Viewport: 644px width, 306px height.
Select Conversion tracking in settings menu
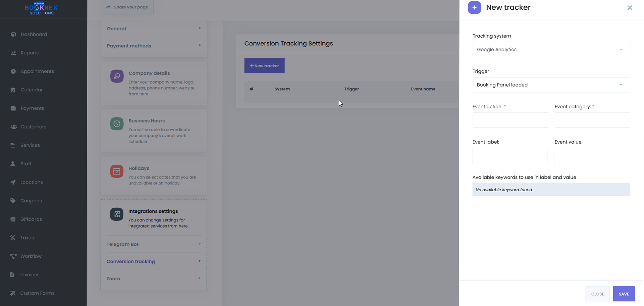(153, 261)
